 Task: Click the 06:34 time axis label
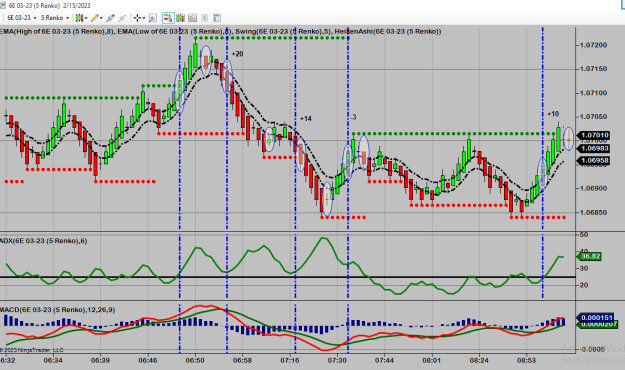53,360
